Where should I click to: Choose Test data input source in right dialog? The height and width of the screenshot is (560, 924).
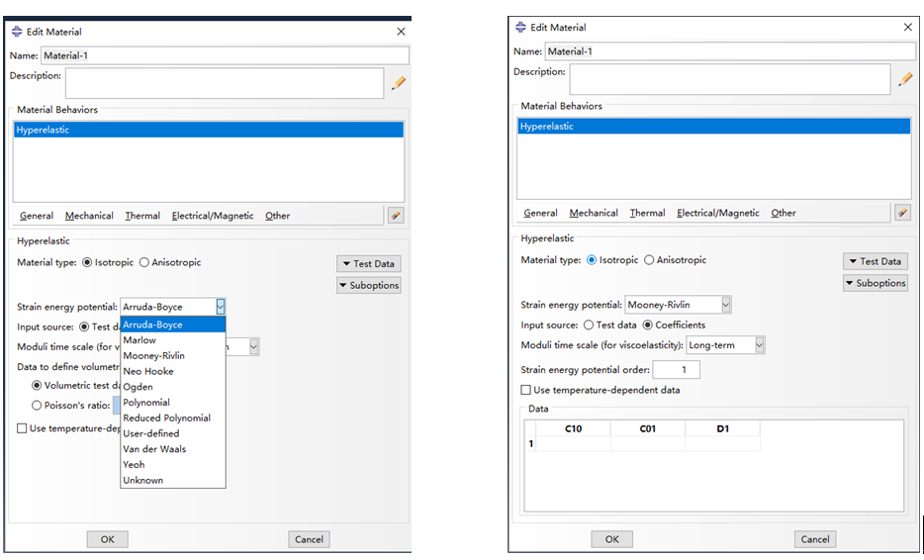[x=589, y=325]
